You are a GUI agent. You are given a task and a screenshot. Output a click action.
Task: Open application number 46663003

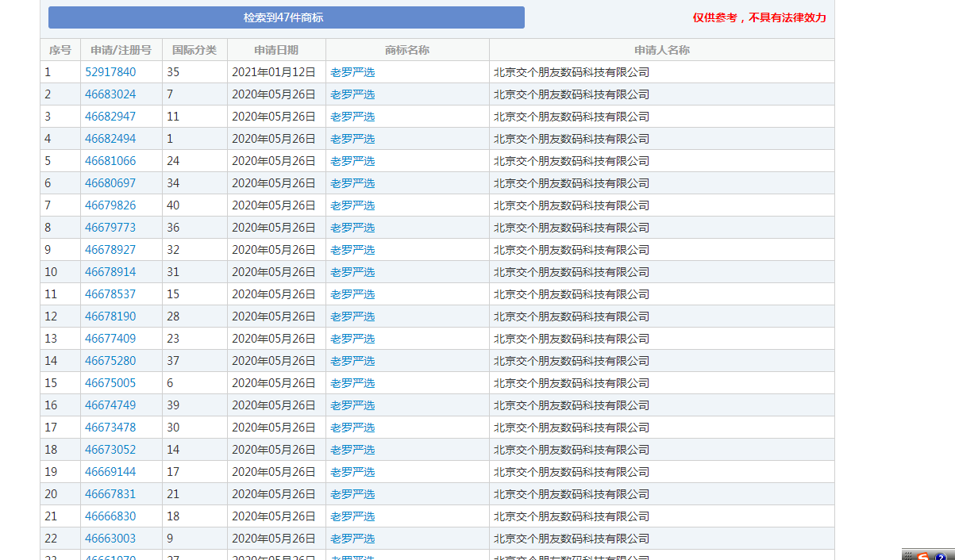click(x=110, y=539)
